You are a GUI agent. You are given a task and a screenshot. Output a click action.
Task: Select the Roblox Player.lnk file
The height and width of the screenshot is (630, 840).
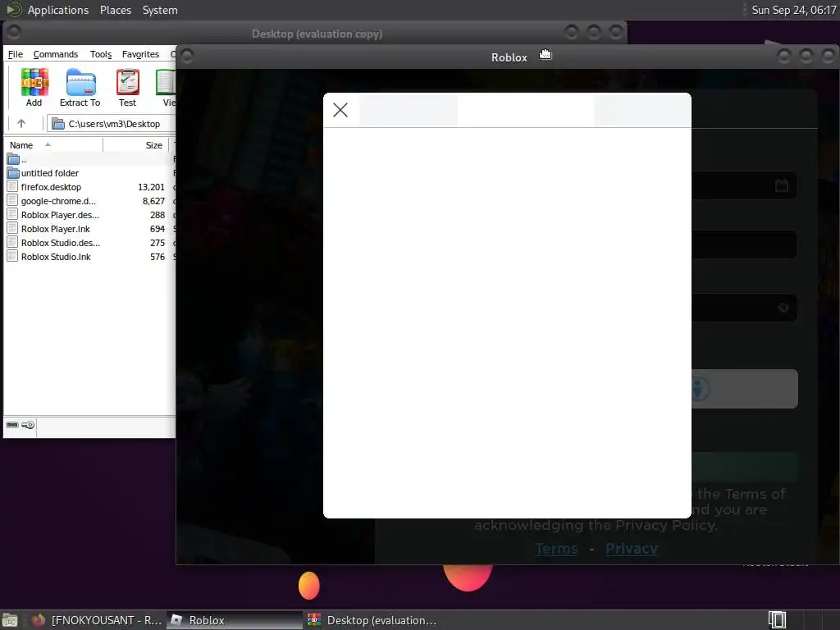[x=90, y=229]
